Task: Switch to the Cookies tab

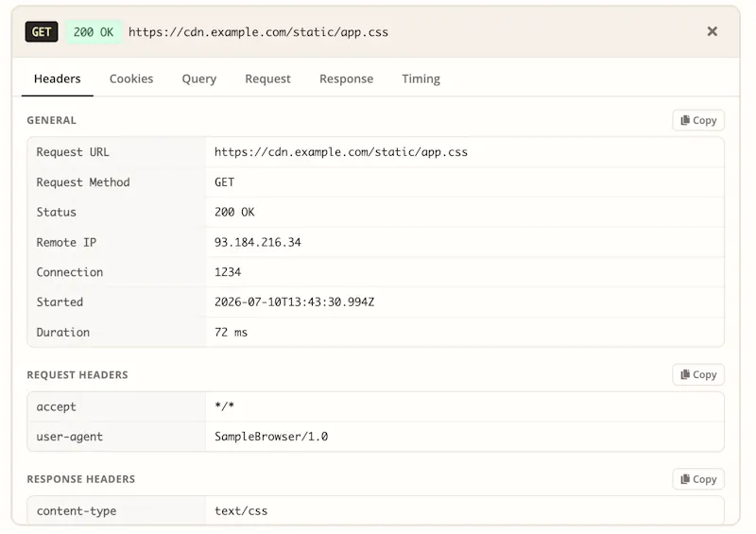Action: pos(131,78)
